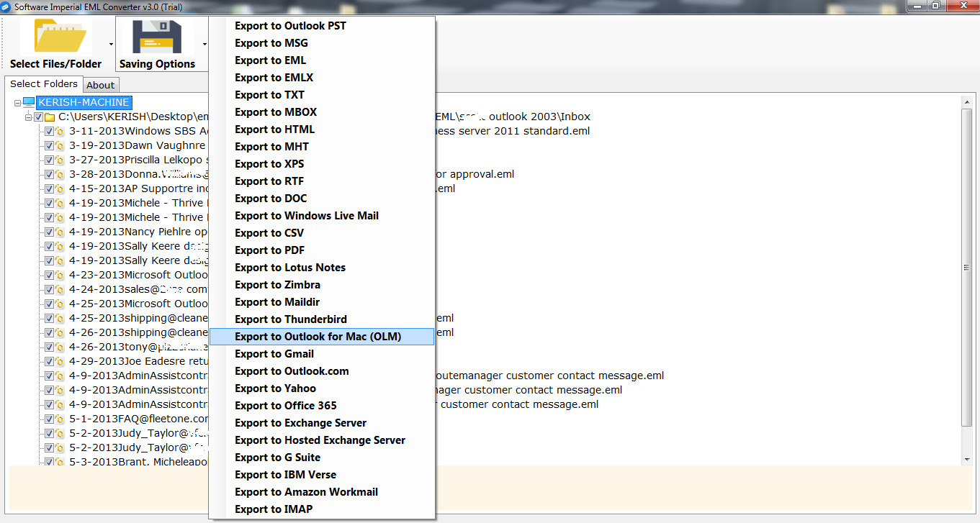Image resolution: width=980 pixels, height=523 pixels.
Task: Choose Export to Outlook PST
Action: [322, 26]
